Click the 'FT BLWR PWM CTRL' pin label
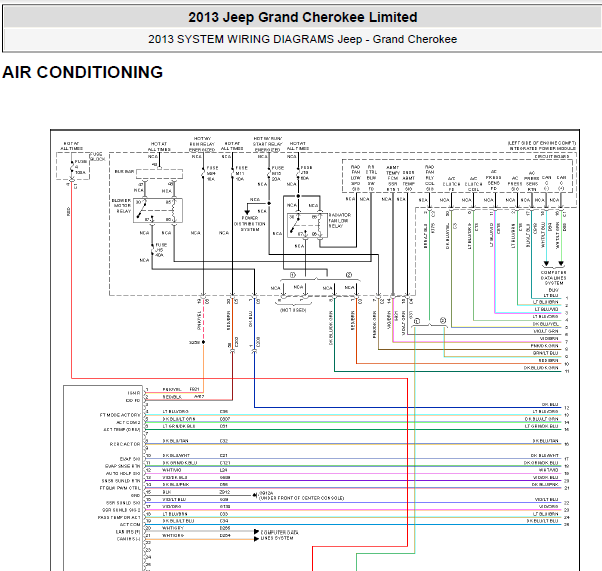This screenshot has height=571, width=602. click(120, 488)
